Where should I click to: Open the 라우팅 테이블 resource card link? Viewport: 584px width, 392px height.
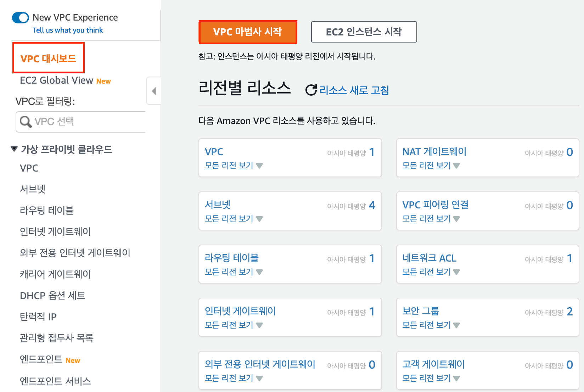coord(232,258)
